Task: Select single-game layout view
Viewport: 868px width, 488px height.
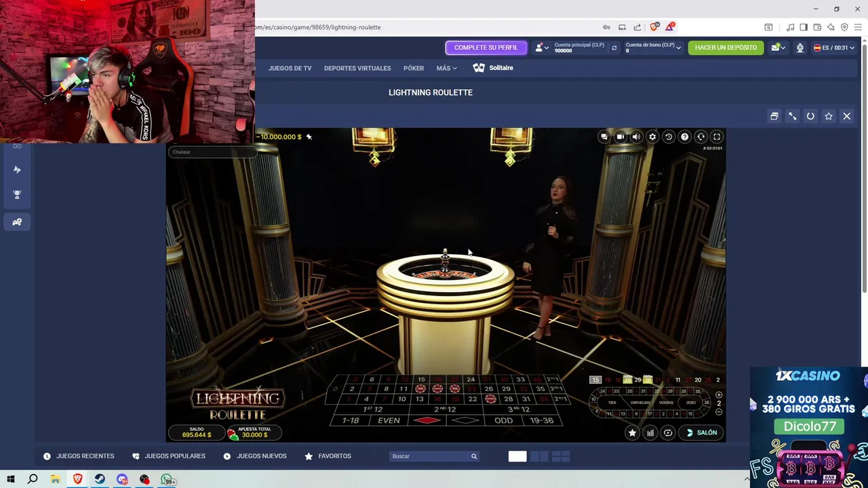Action: point(517,456)
